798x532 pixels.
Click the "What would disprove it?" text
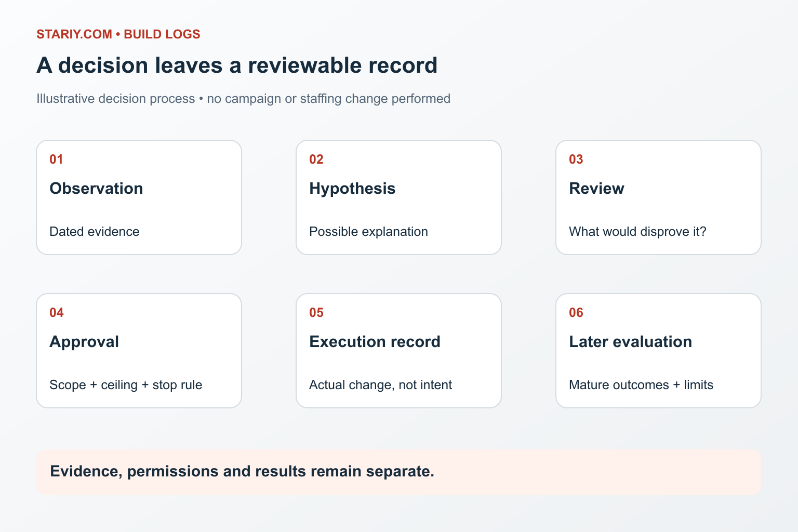[637, 232]
